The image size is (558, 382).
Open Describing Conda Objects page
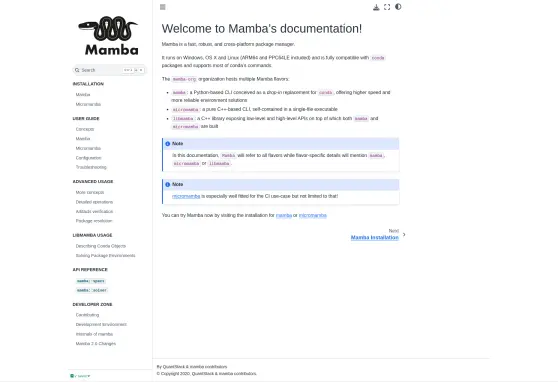101,246
